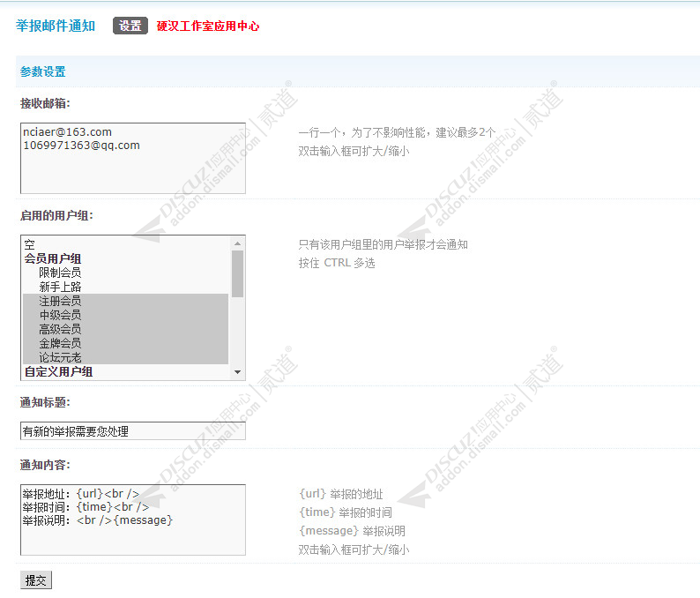This screenshot has width=700, height=598.
Task: Click the hint {message} 举报说明
Action: (352, 531)
